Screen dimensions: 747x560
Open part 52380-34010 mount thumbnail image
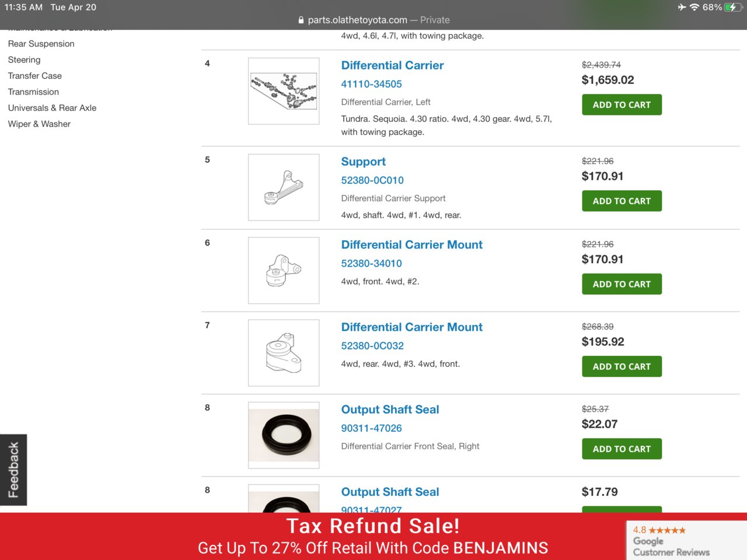coord(284,270)
